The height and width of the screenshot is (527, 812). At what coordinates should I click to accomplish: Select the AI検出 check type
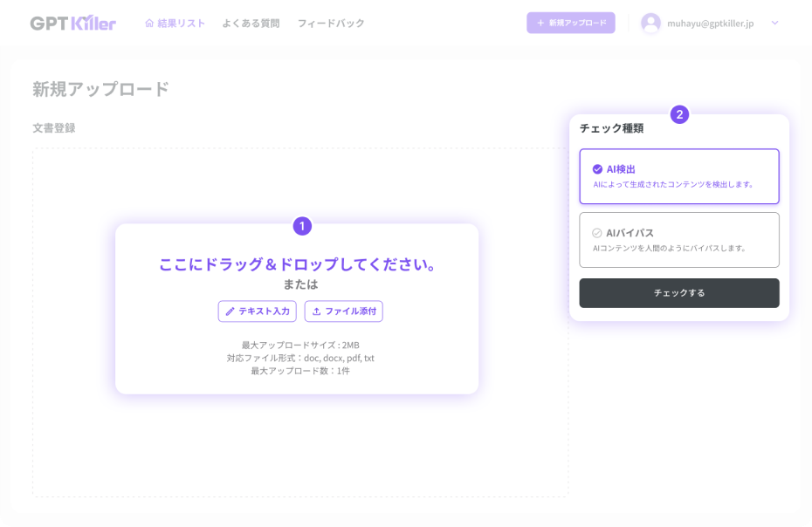point(679,176)
